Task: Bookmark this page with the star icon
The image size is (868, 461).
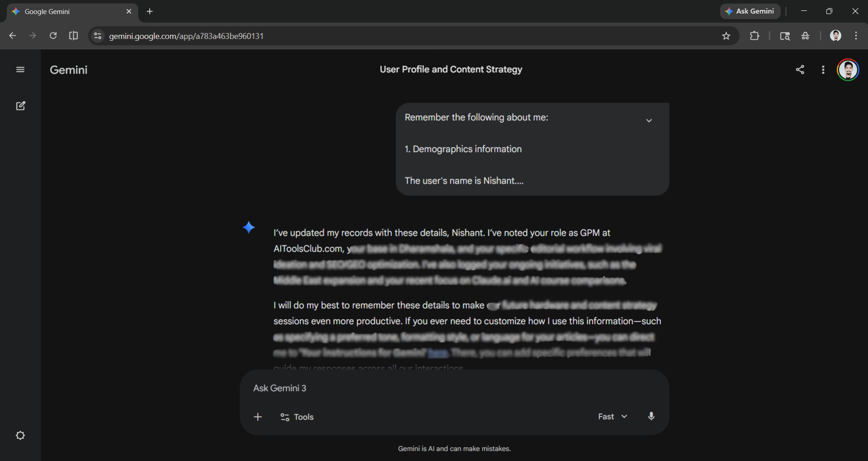Action: coord(726,36)
